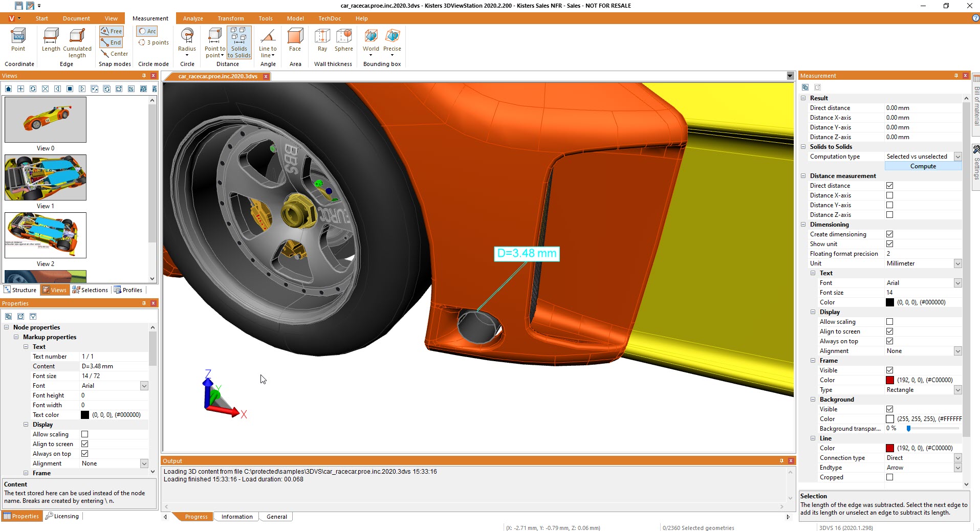Click the Compute button

tap(923, 166)
